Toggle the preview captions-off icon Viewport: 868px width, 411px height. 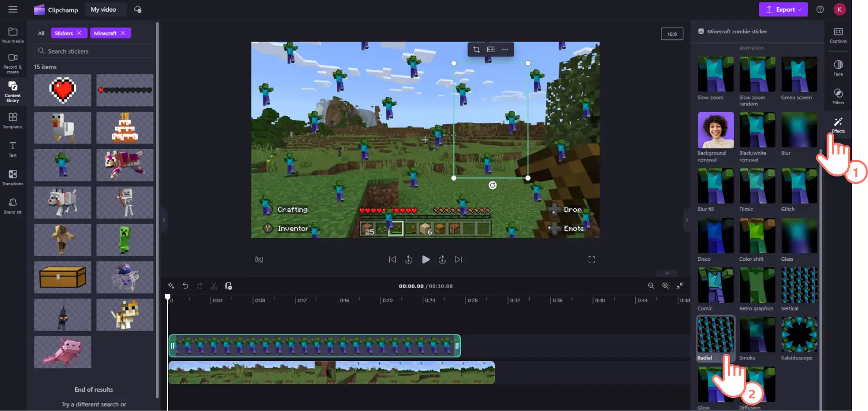coord(259,259)
